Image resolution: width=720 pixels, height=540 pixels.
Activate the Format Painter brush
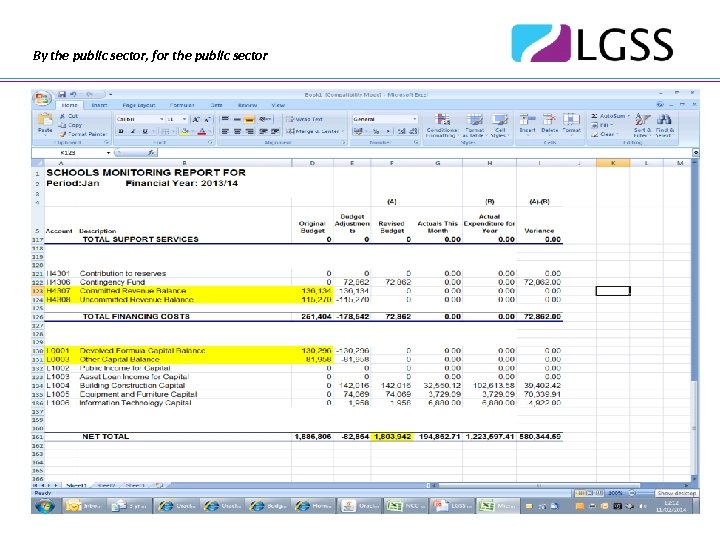[83, 134]
